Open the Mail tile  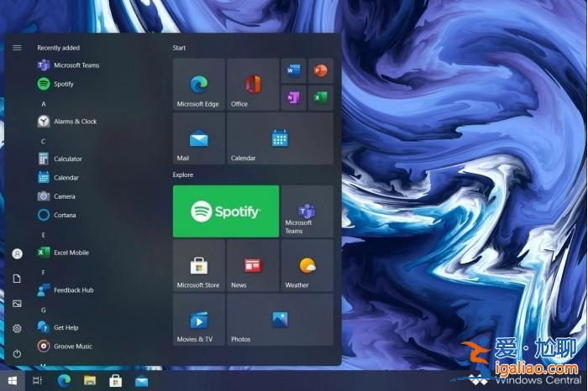pos(198,139)
